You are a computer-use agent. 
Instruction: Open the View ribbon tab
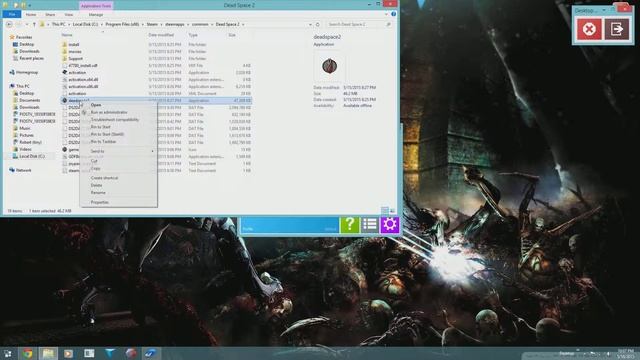pyautogui.click(x=69, y=15)
